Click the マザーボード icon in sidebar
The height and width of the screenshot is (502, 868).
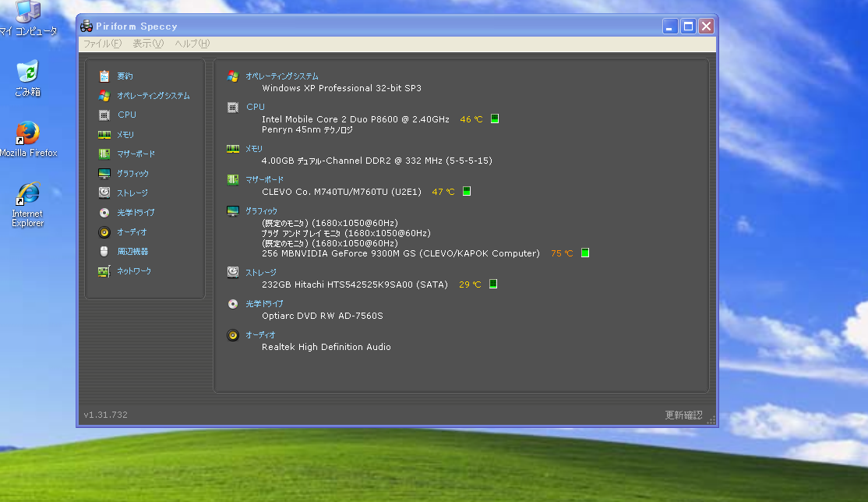click(x=104, y=154)
